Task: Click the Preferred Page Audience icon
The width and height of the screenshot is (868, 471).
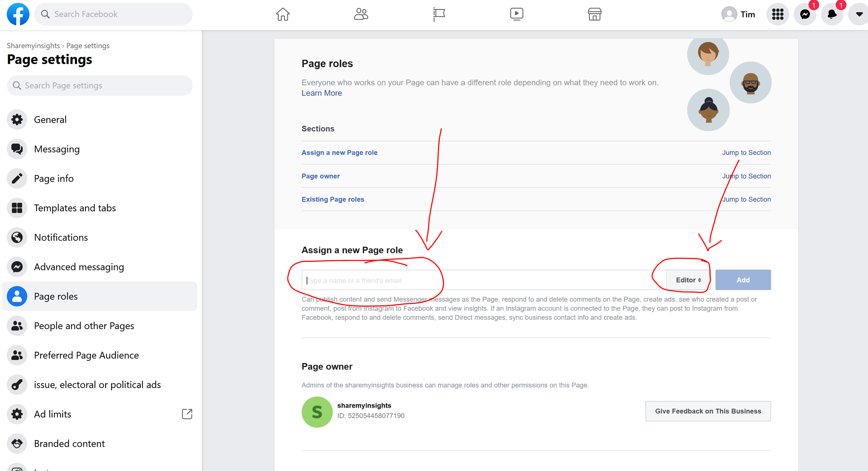Action: point(17,355)
